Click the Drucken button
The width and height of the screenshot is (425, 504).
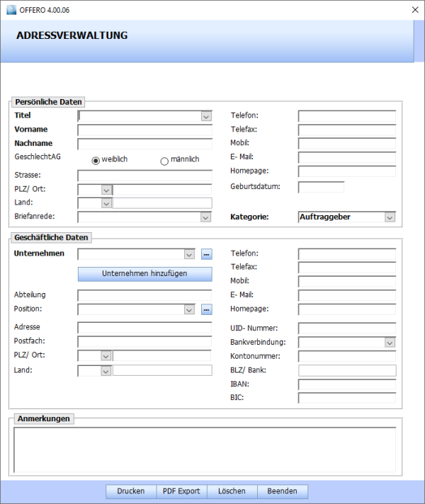[131, 491]
